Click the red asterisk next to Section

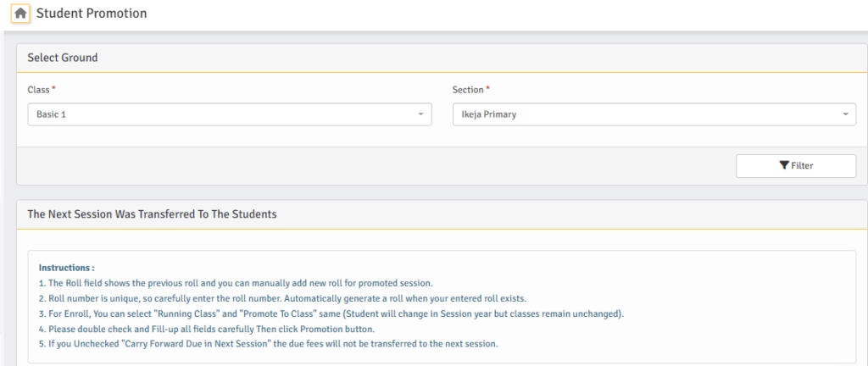coord(488,89)
